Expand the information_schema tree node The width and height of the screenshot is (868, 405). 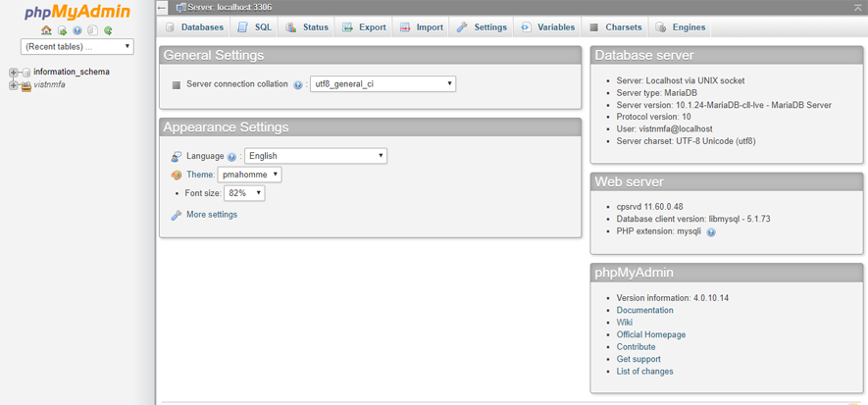coord(14,73)
